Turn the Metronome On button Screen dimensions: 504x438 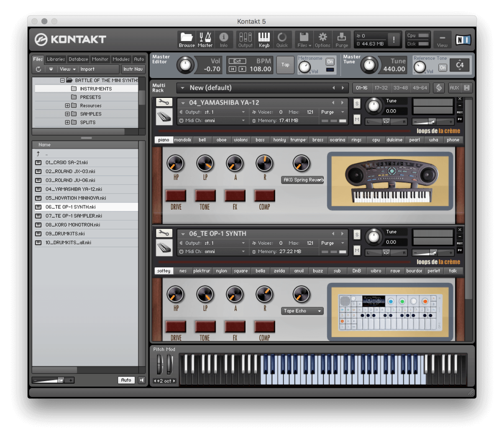330,61
